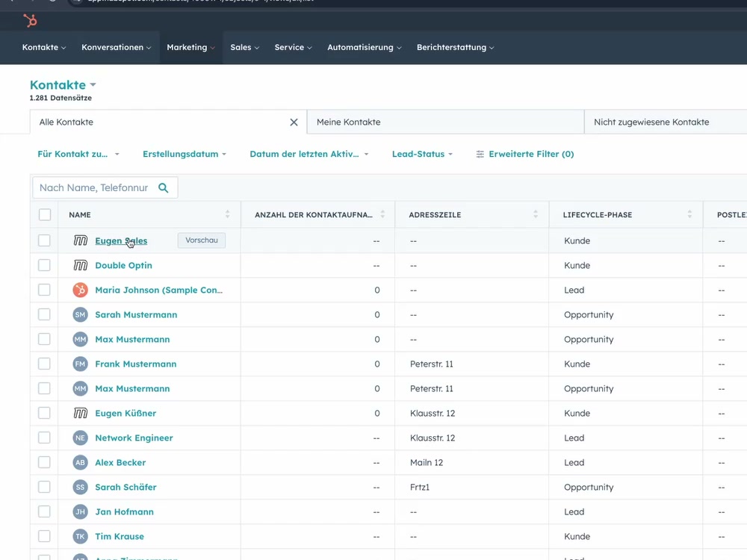Click the Vorschau button for Eugen Sales

[200, 240]
